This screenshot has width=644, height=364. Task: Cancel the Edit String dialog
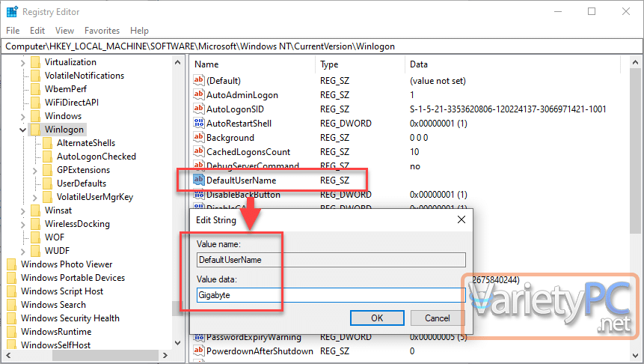(438, 318)
